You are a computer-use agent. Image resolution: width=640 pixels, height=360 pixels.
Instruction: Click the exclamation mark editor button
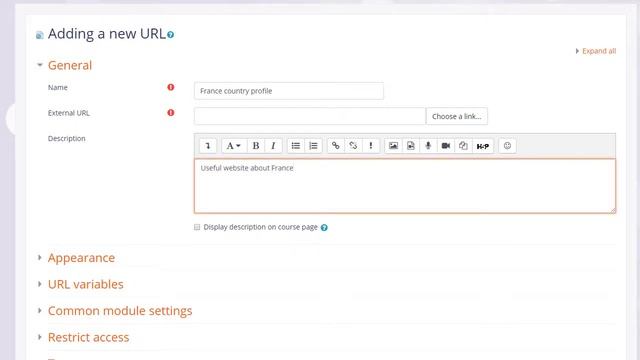371,146
